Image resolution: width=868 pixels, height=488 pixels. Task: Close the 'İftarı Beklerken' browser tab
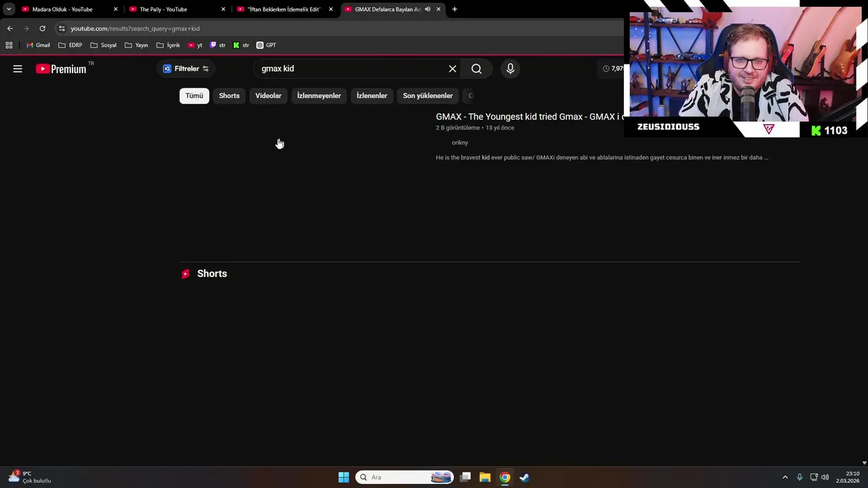point(331,9)
